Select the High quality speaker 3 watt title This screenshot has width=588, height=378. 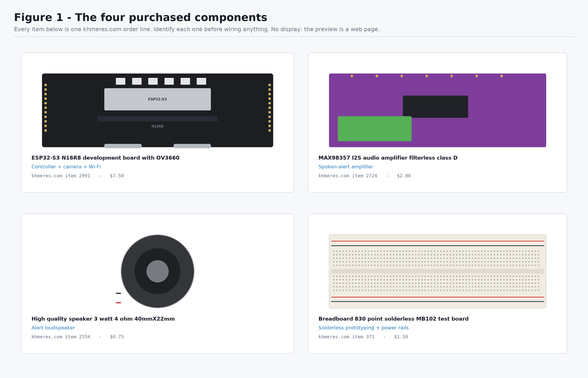click(103, 319)
